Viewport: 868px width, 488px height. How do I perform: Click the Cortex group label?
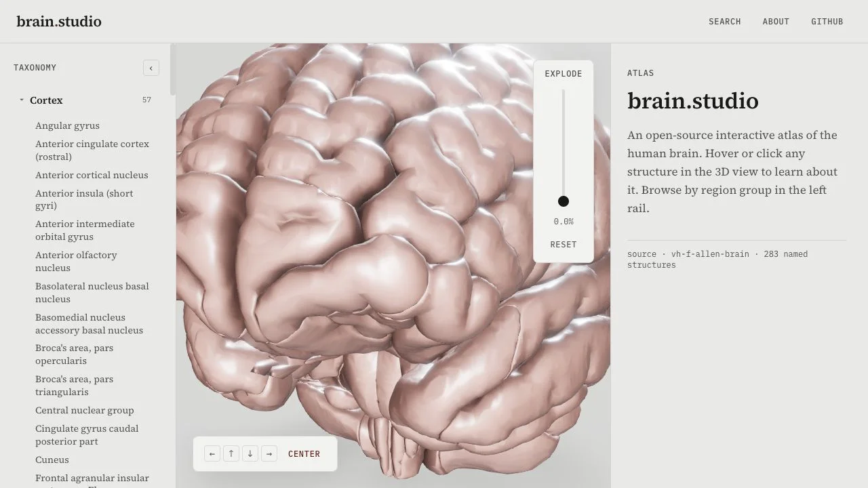coord(46,100)
